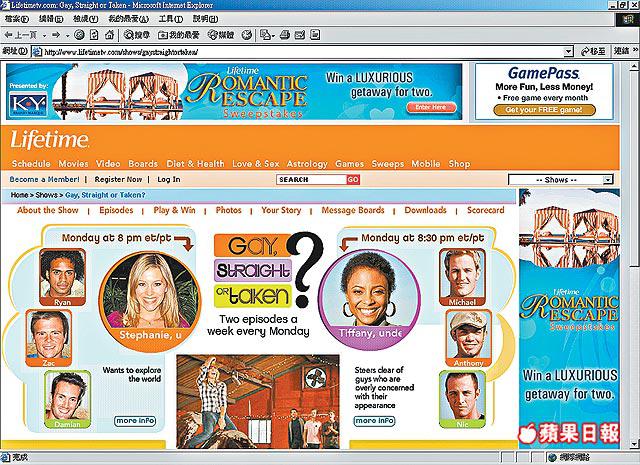Open the Message Boards tab

(353, 210)
